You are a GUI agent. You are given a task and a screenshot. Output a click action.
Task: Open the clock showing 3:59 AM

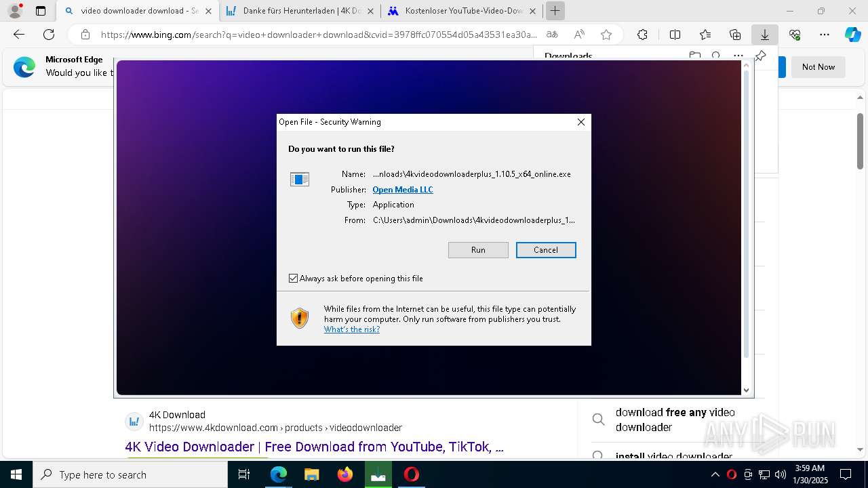pos(810,474)
